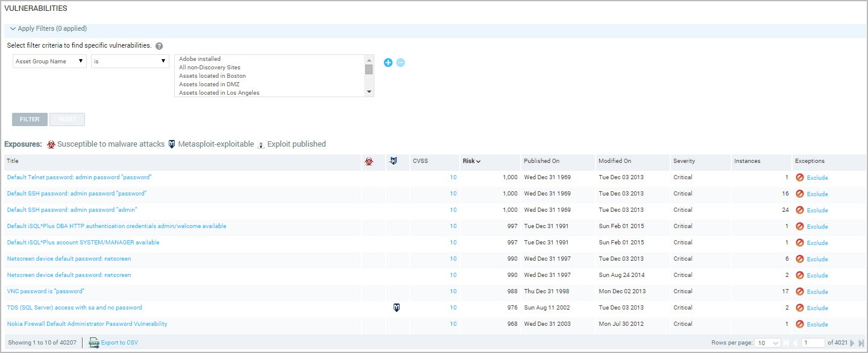The width and height of the screenshot is (868, 353).
Task: Click the remove filter minus icon
Action: point(401,63)
